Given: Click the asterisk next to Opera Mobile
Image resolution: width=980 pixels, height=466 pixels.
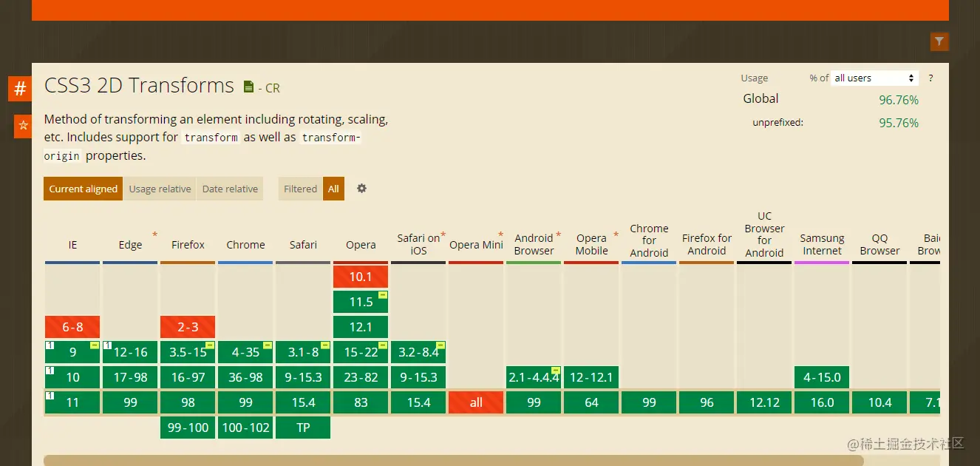Looking at the screenshot, I should [x=616, y=235].
